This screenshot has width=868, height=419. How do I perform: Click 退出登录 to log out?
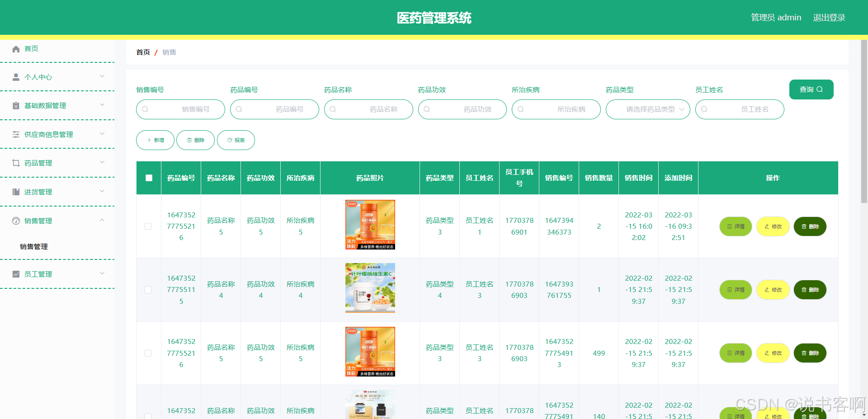[x=829, y=17]
